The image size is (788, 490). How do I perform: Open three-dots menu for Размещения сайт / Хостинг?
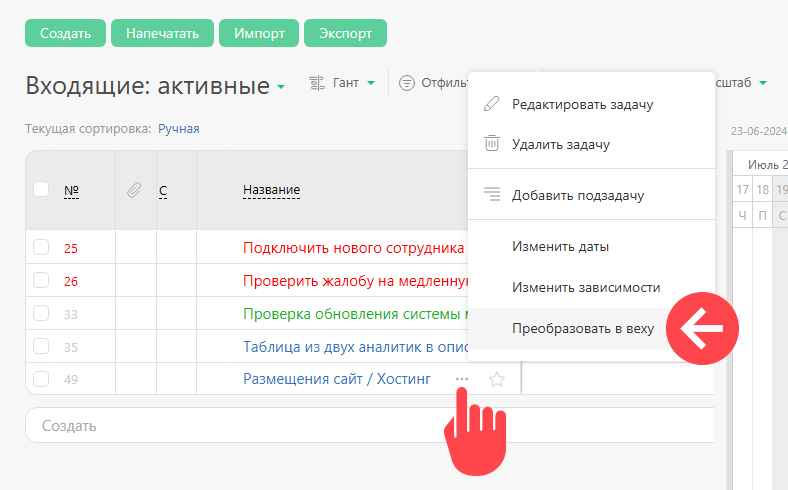tap(462, 379)
